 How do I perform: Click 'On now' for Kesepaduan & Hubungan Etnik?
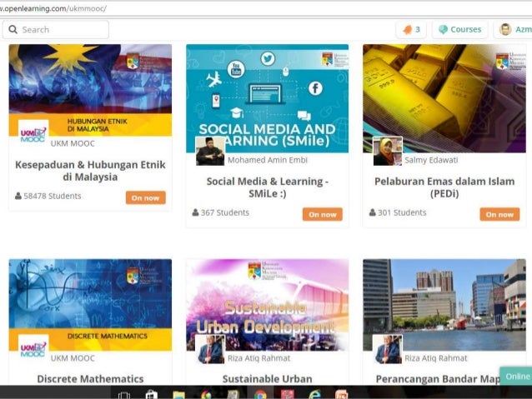tap(146, 197)
